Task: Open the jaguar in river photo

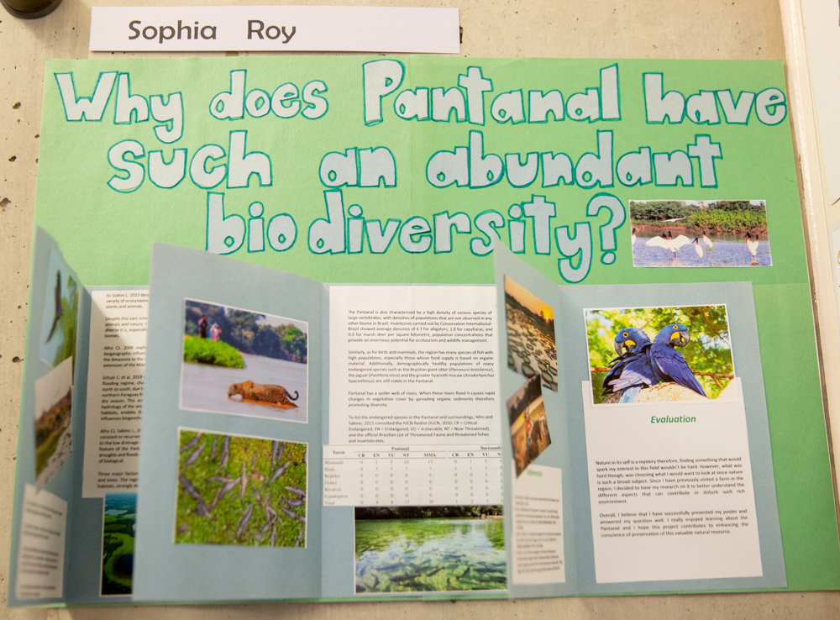Action: [244, 359]
